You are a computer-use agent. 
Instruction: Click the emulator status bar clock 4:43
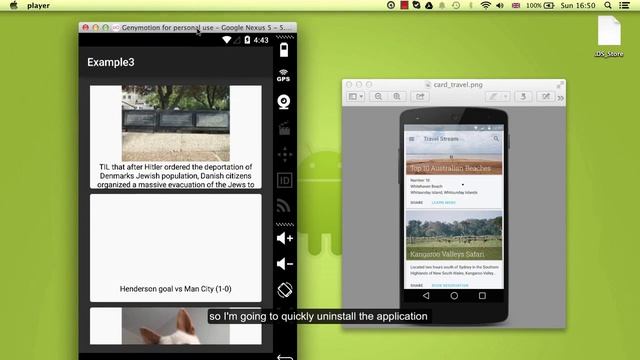pos(261,40)
